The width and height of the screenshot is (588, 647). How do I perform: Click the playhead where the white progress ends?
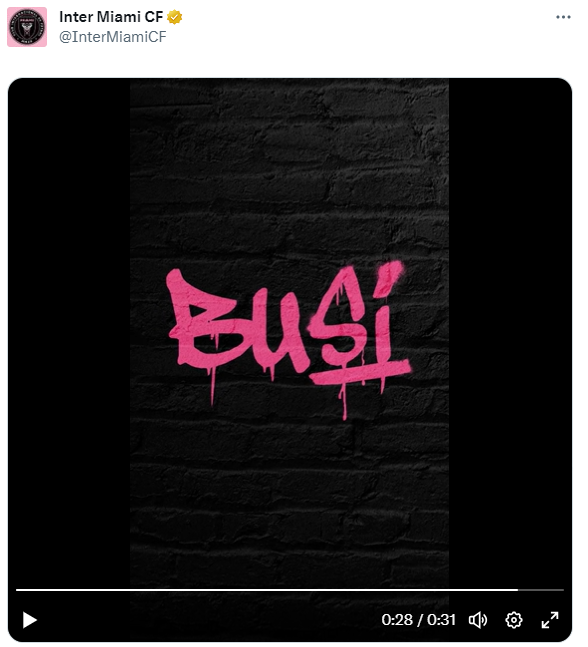(518, 590)
